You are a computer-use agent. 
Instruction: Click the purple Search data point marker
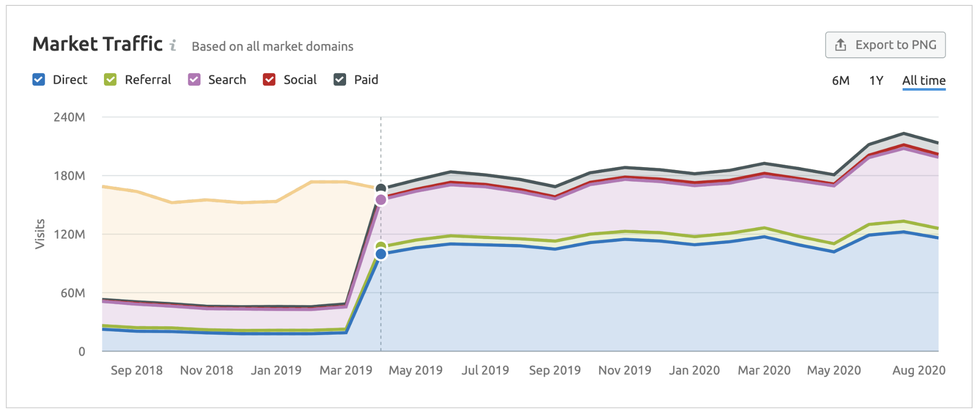point(381,199)
